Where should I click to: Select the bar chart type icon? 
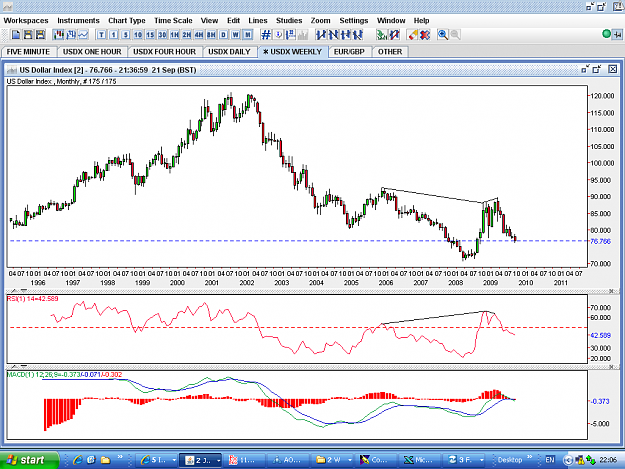[71, 35]
